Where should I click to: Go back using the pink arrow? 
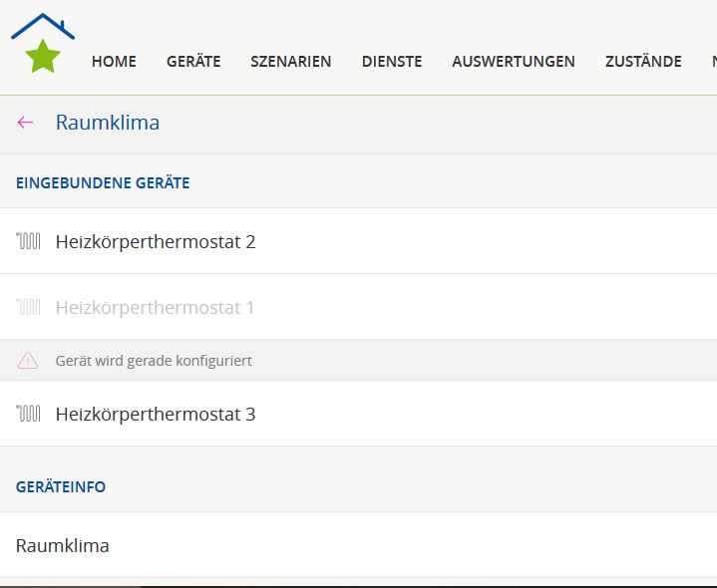[26, 123]
